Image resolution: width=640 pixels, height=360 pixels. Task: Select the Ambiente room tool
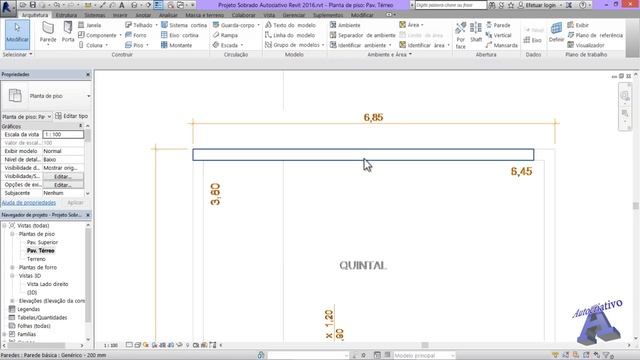tap(345, 25)
